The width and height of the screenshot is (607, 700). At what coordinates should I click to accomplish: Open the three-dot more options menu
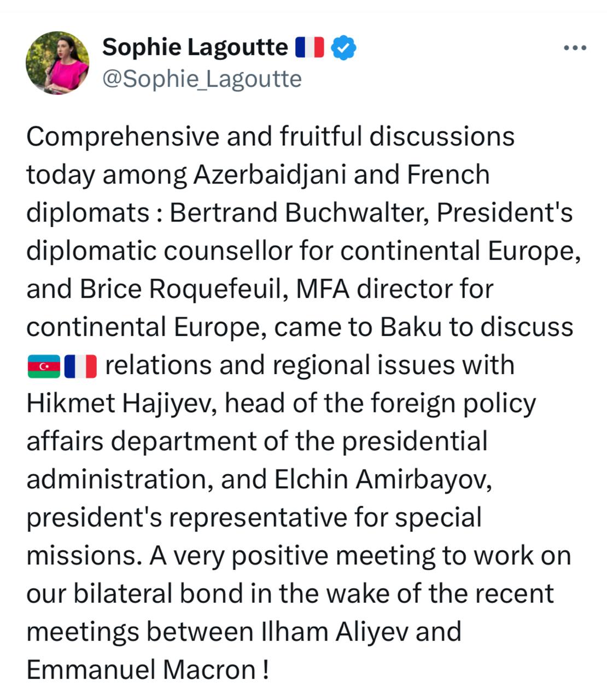point(575,48)
